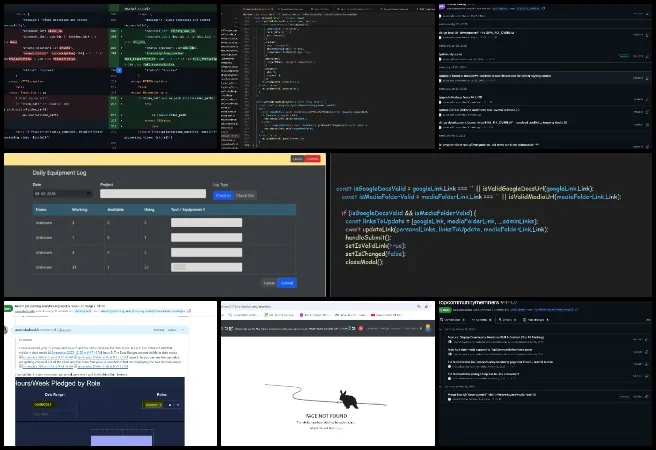656x450 pixels.
Task: Select the Check Out log type
Action: click(245, 195)
